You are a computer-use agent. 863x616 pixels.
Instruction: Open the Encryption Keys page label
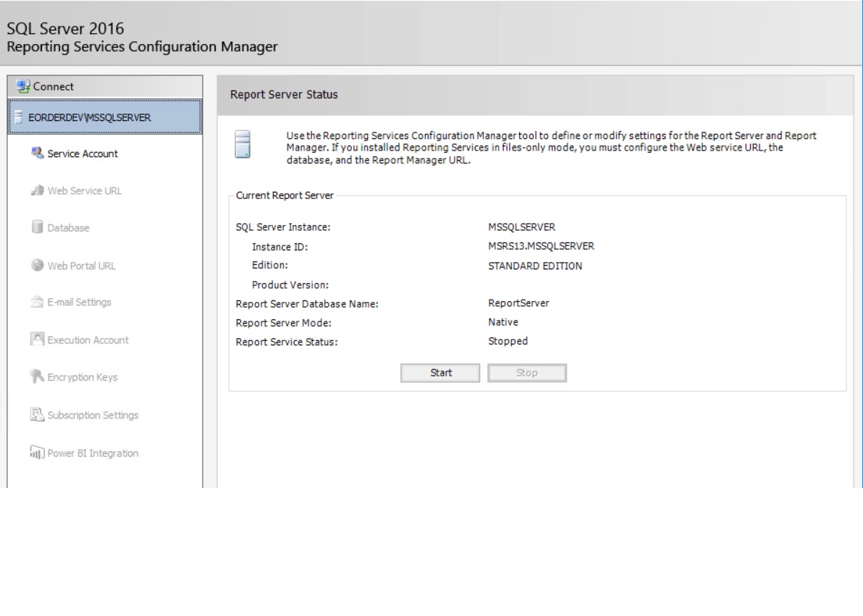coord(83,377)
